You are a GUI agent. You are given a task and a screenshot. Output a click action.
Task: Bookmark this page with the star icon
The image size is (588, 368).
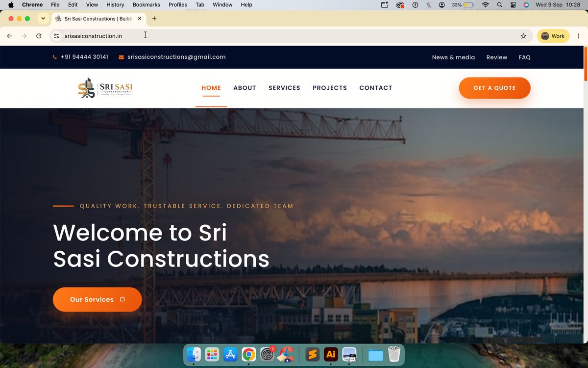[x=523, y=36]
